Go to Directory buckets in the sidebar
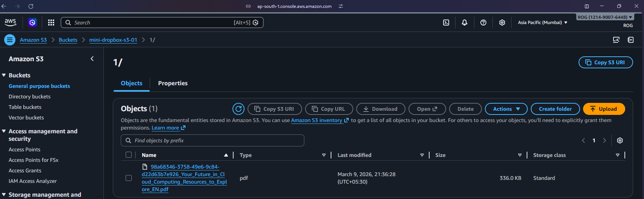 click(x=29, y=96)
